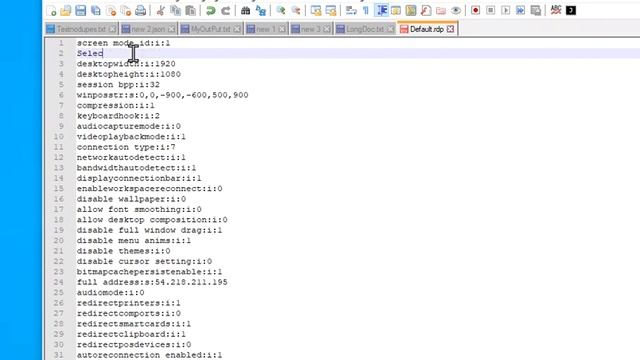Start macro recording with the red dot
This screenshot has width=640, height=360.
[476, 11]
